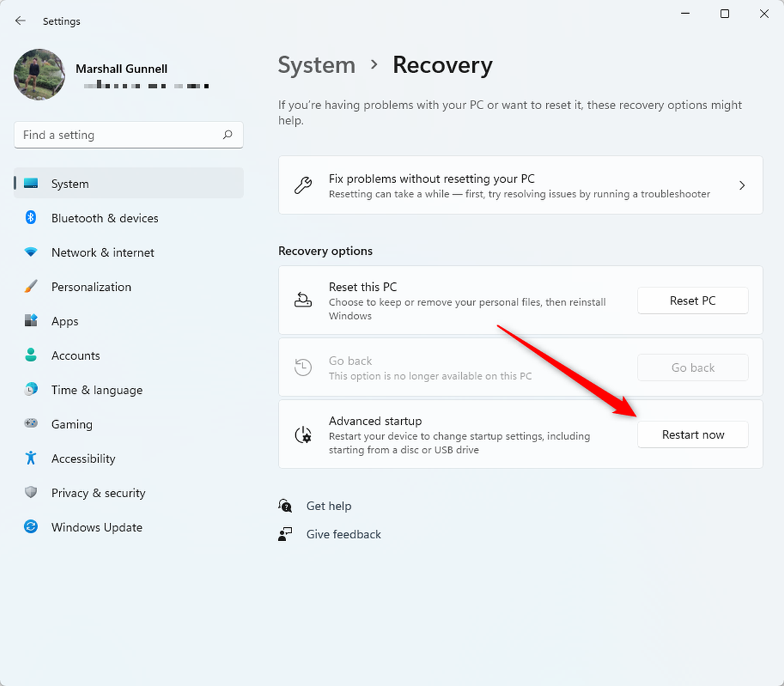Go to Network & internet settings
This screenshot has height=686, width=784.
click(x=129, y=252)
